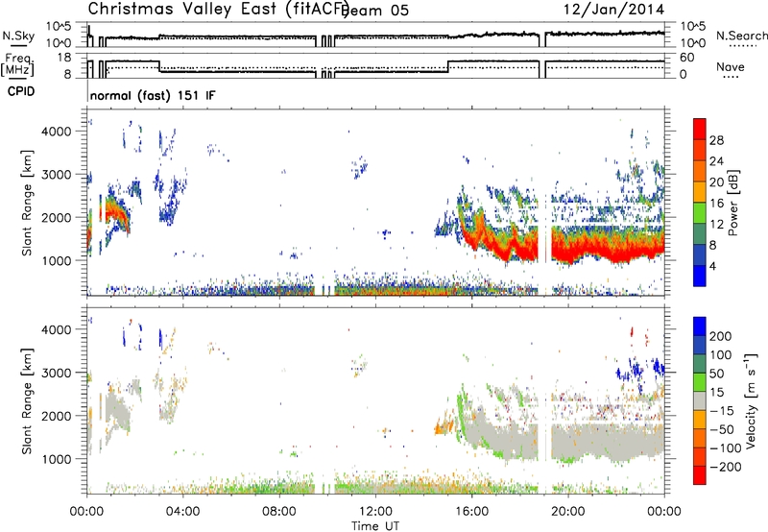Image resolution: width=768 pixels, height=532 pixels.
Task: Click the '1000' tick on power panel axis
Action: [x=57, y=260]
